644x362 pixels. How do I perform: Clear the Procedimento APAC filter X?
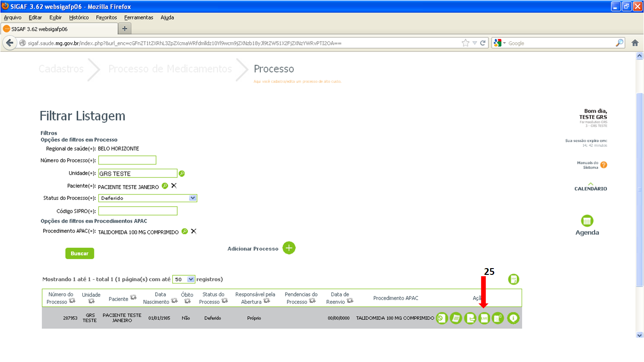[x=194, y=232]
